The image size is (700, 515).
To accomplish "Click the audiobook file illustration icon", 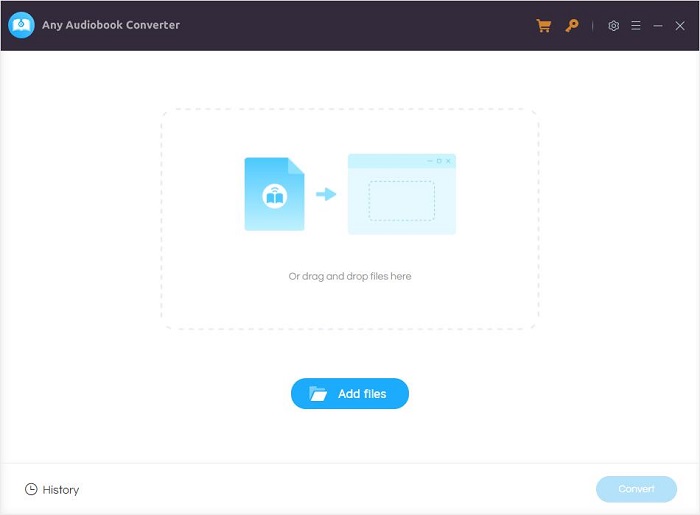I will tap(275, 194).
